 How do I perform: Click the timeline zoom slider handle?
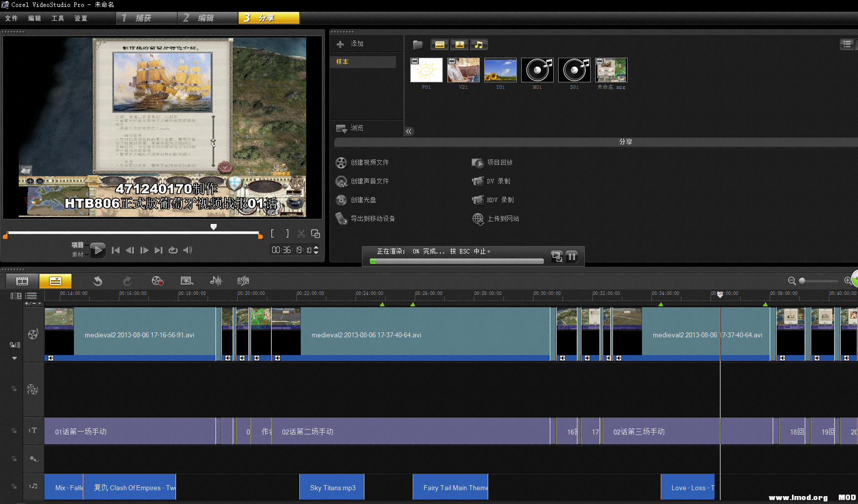pos(802,281)
